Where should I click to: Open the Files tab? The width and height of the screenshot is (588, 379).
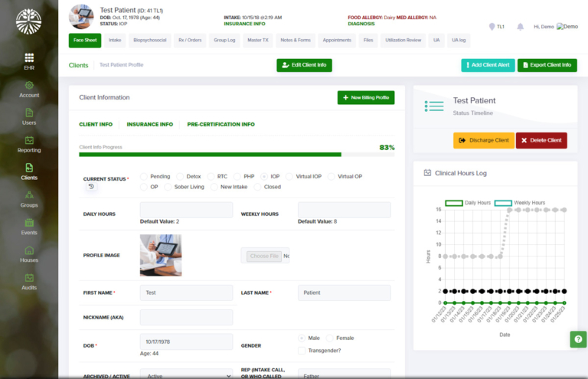click(368, 40)
